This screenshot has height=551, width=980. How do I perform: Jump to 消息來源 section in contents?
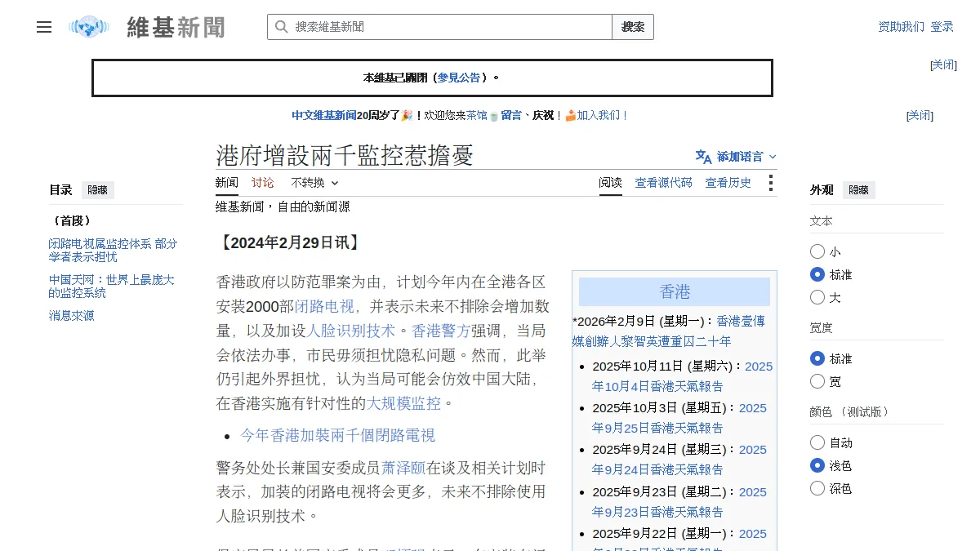tap(71, 316)
